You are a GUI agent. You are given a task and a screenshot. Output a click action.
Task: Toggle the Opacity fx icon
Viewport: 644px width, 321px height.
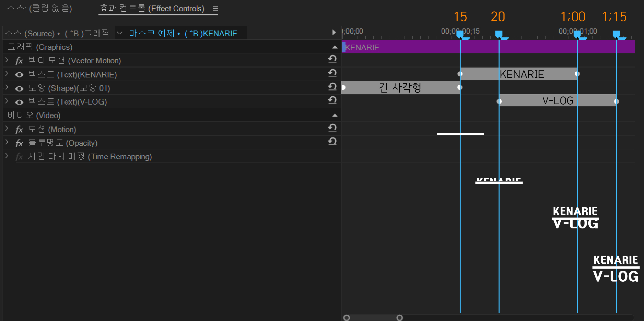click(x=19, y=143)
